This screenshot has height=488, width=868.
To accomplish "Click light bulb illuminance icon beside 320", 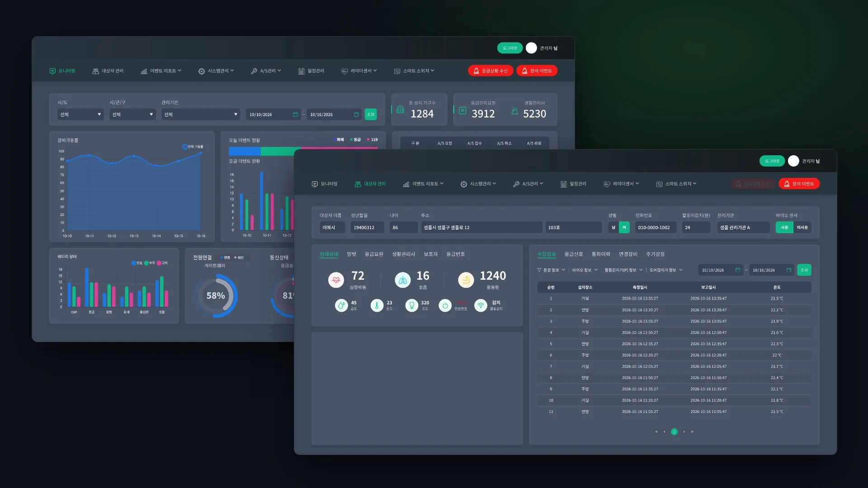I will pyautogui.click(x=411, y=305).
